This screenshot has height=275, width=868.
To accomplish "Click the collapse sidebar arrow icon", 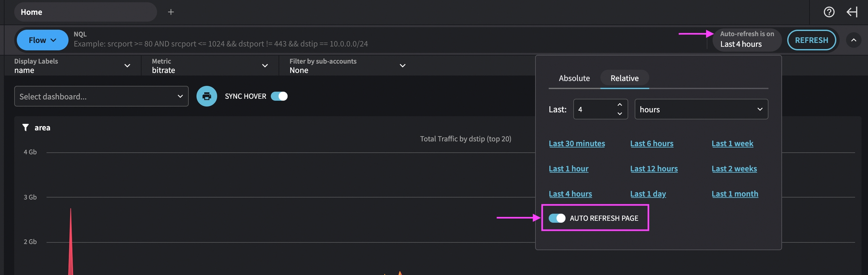I will pos(852,12).
